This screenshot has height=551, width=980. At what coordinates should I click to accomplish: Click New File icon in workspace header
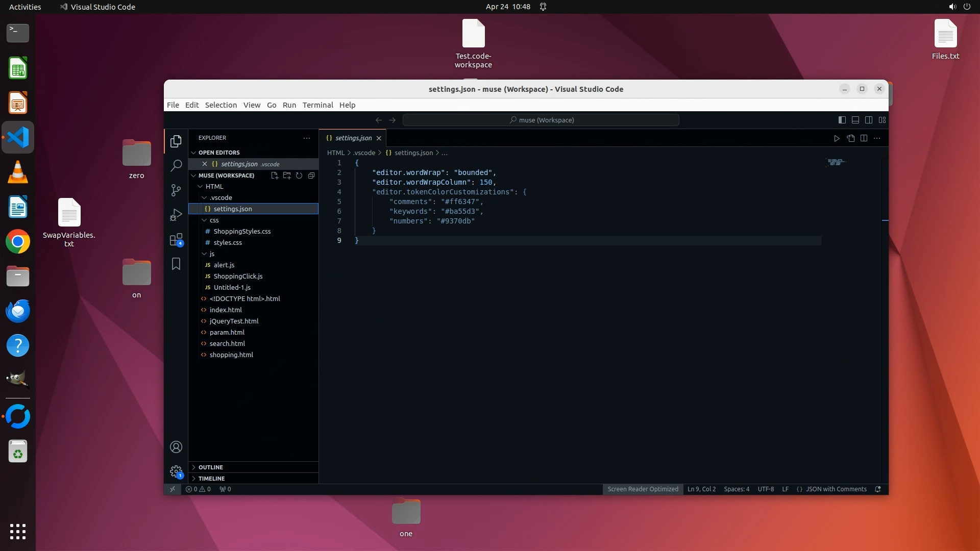[x=275, y=176]
